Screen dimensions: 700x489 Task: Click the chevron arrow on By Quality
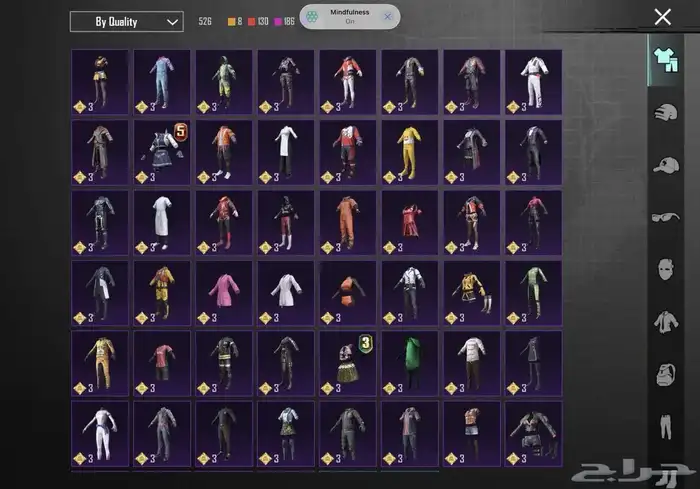pos(173,21)
